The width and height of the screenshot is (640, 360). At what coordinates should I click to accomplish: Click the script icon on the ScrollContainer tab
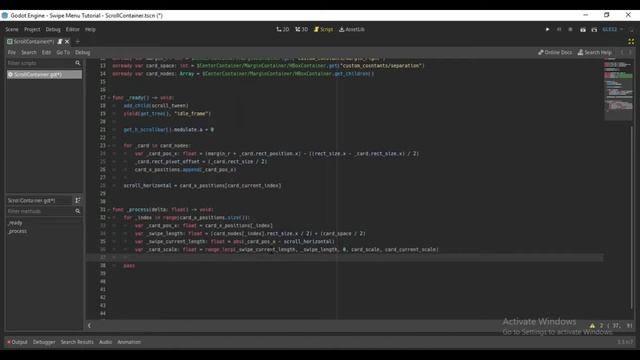point(60,41)
